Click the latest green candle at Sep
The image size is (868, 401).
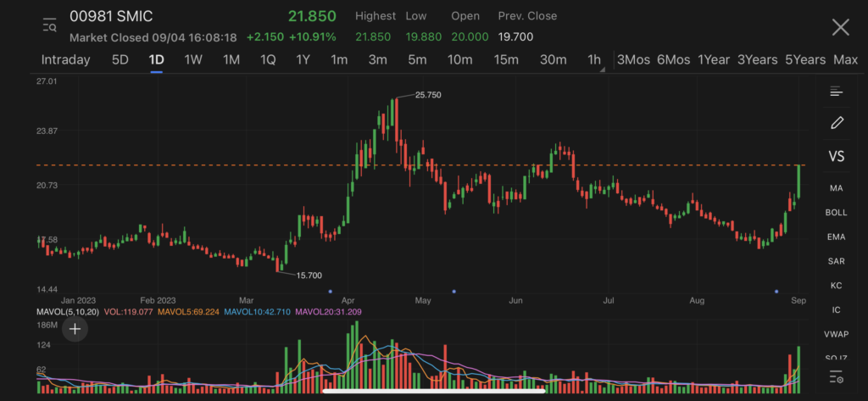coord(798,181)
